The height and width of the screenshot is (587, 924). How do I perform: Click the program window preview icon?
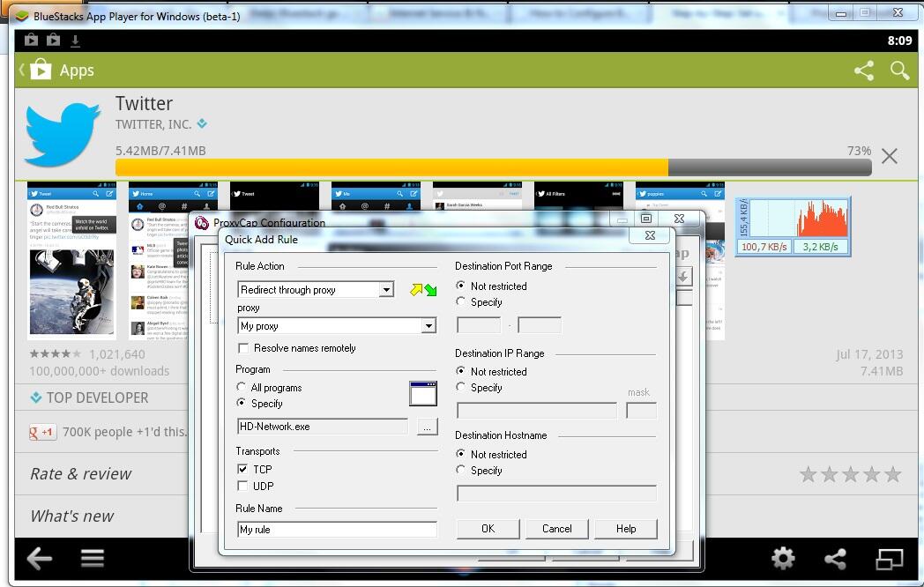coord(423,394)
